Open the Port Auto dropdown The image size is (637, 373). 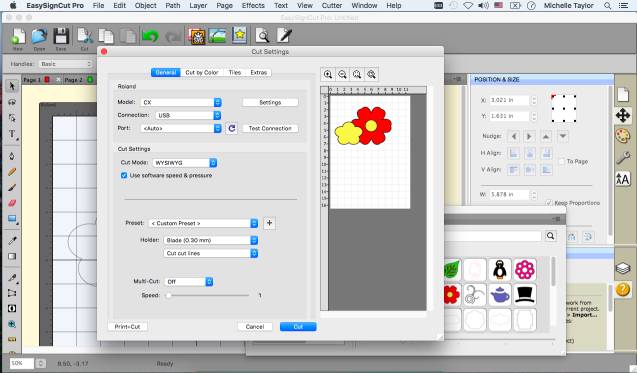181,128
